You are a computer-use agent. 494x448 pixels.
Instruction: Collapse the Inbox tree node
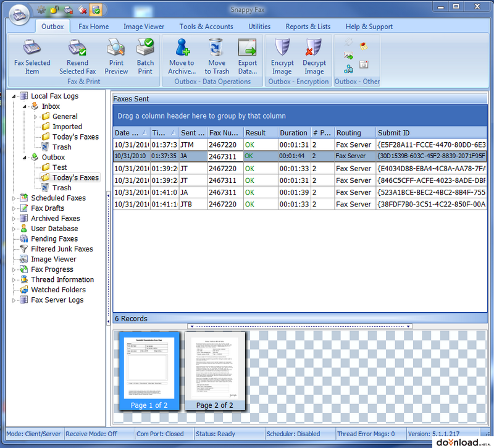pyautogui.click(x=25, y=106)
